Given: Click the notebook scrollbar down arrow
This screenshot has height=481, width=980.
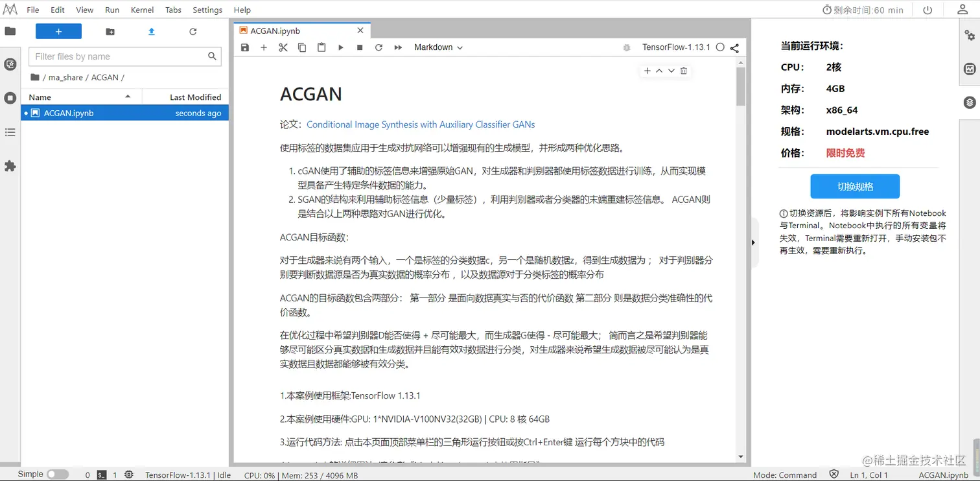Looking at the screenshot, I should 741,457.
